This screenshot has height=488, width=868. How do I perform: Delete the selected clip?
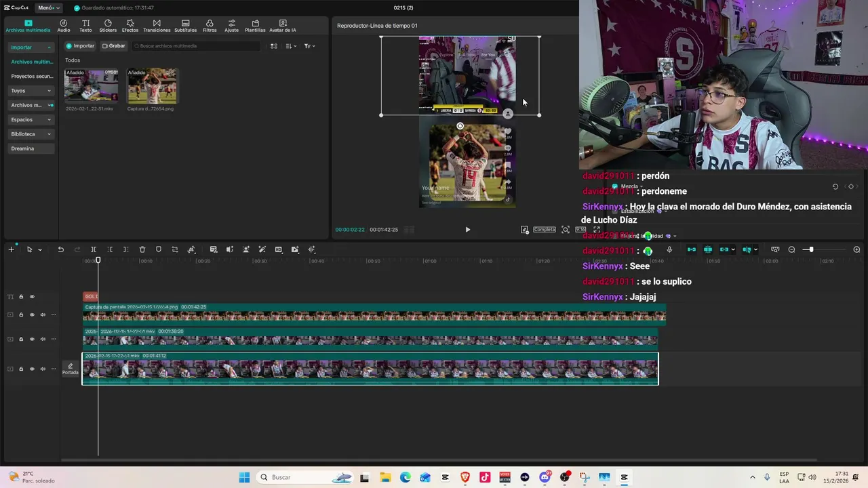[142, 249]
